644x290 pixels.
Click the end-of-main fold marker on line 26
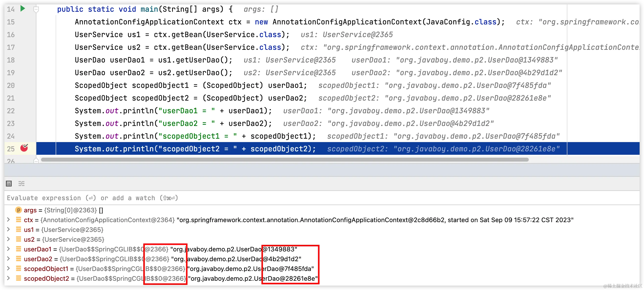coord(36,161)
